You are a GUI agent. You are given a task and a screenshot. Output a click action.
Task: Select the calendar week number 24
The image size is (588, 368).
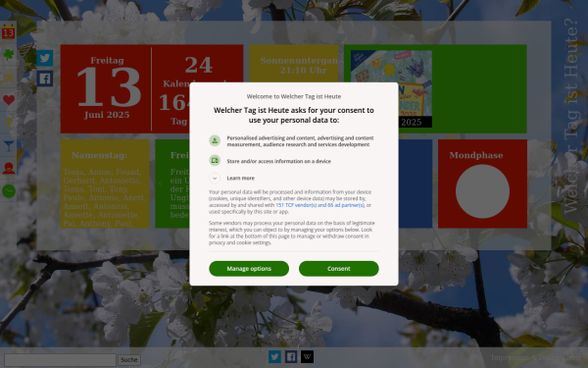[x=198, y=65]
